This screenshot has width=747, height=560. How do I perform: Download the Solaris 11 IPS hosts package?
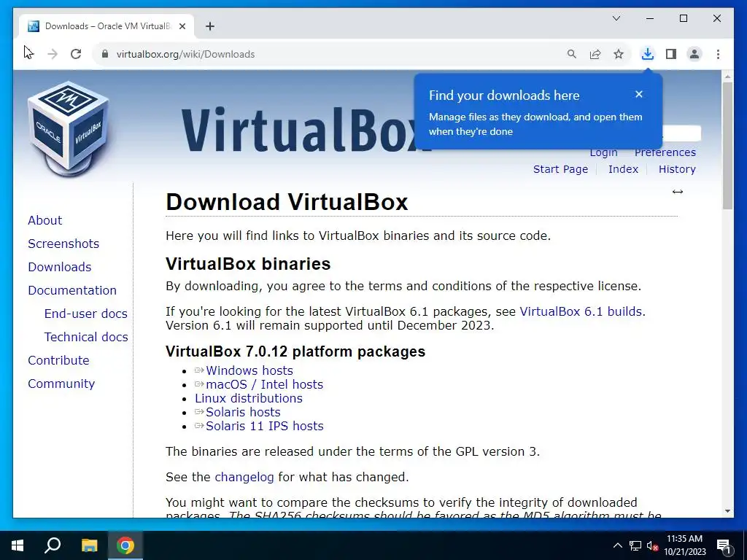tap(264, 426)
